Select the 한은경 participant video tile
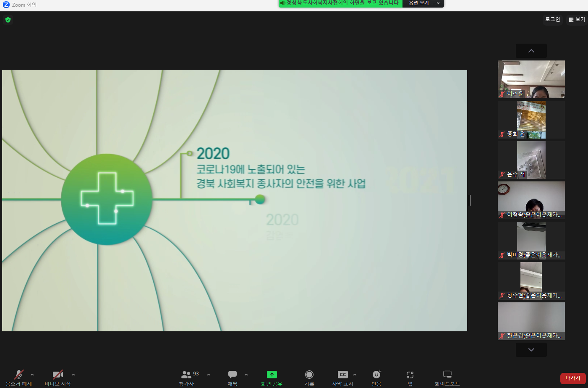This screenshot has height=388, width=588. 531,321
